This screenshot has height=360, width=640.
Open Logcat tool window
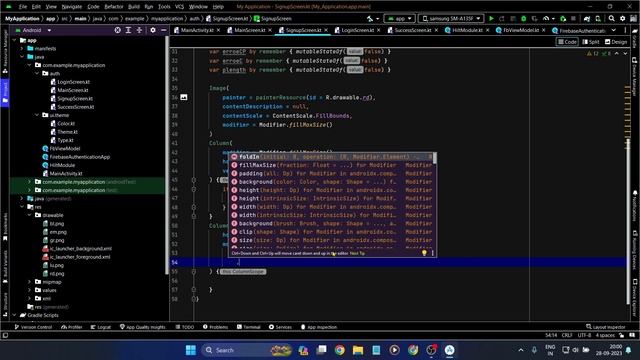tap(100, 327)
